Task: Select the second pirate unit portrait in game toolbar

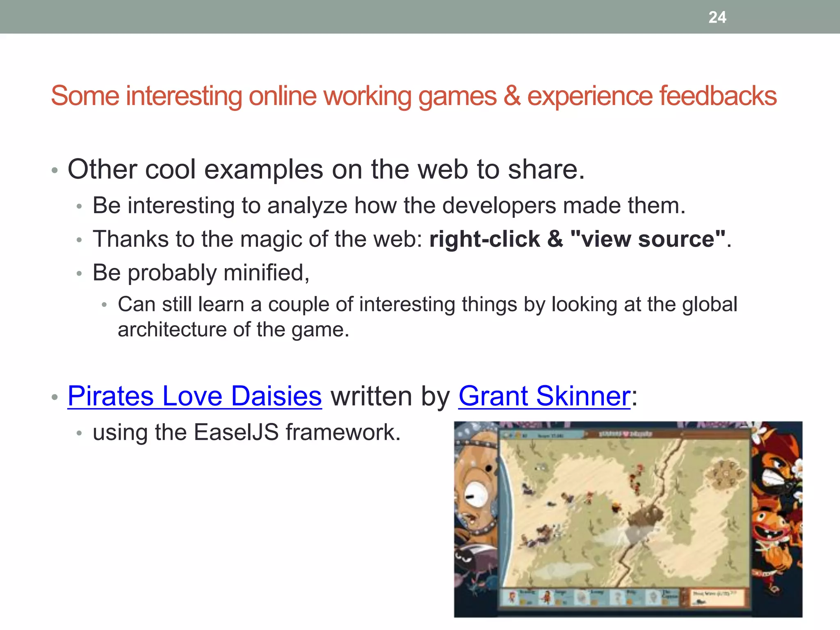Action: click(x=547, y=597)
